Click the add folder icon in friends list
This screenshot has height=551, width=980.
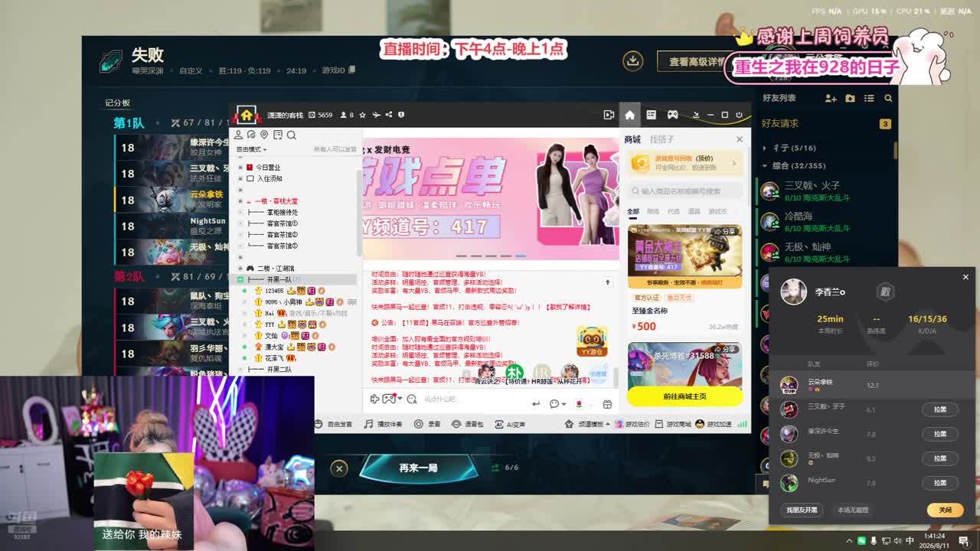pyautogui.click(x=850, y=98)
